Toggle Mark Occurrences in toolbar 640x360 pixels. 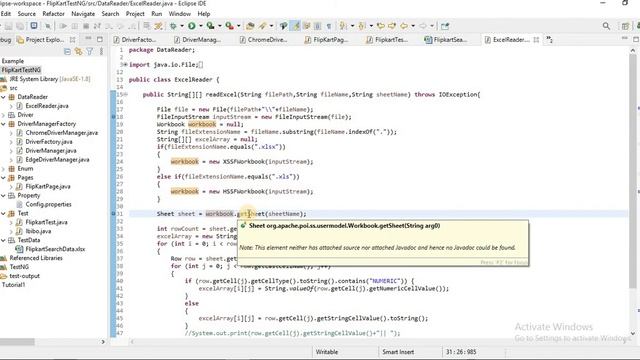(x=295, y=26)
